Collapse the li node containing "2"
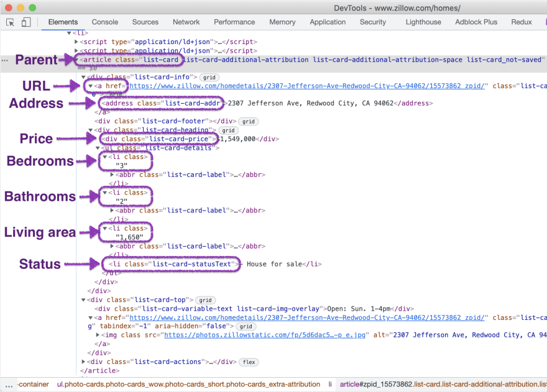Image resolution: width=547 pixels, height=392 pixels. 104,193
